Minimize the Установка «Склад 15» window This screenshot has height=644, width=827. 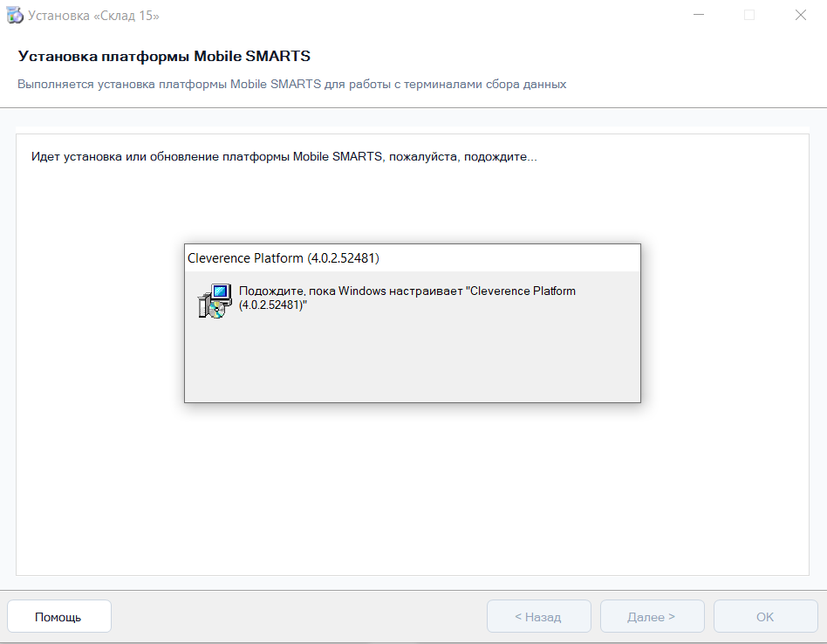699,16
